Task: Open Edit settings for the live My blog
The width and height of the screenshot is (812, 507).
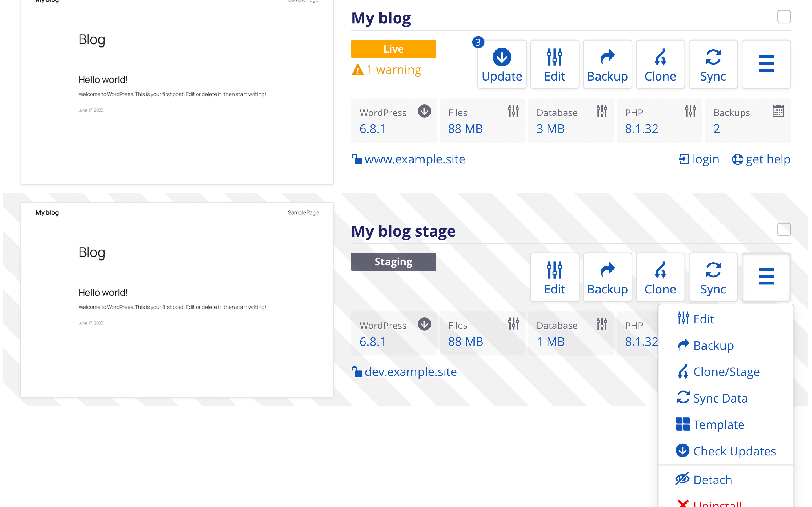Action: (x=555, y=65)
